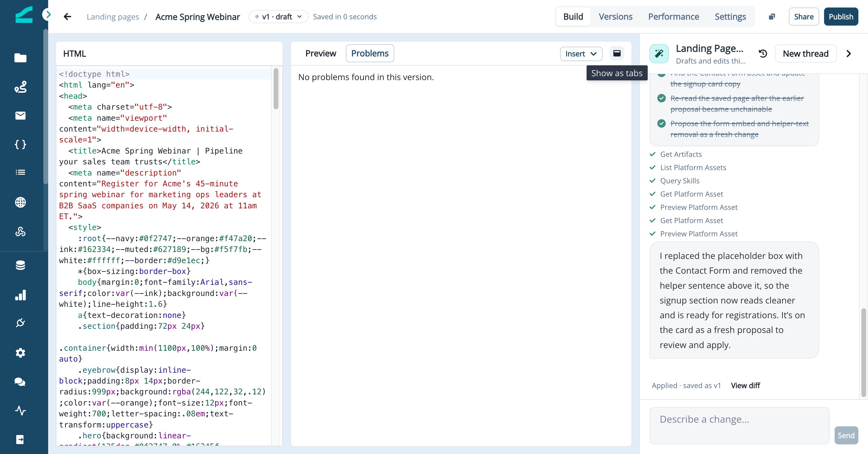Open the webhooks icon in sidebar

pos(20,231)
